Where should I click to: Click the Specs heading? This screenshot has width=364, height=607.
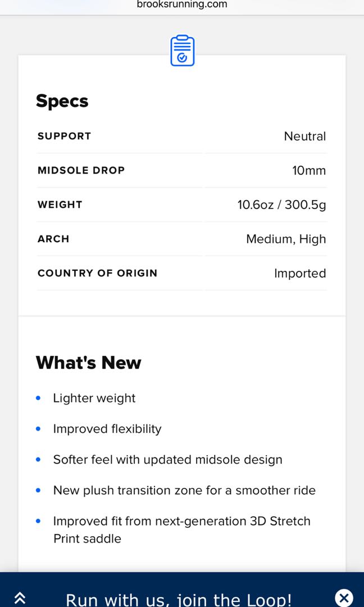[x=62, y=101]
